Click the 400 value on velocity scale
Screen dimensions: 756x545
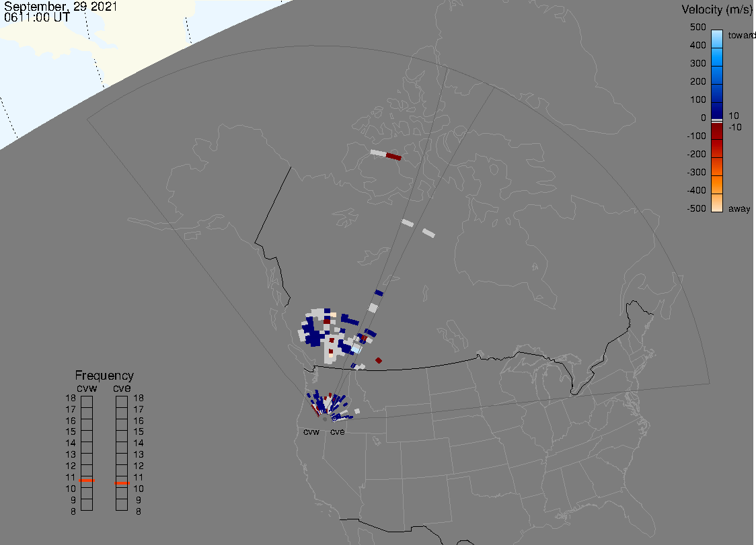pos(697,45)
